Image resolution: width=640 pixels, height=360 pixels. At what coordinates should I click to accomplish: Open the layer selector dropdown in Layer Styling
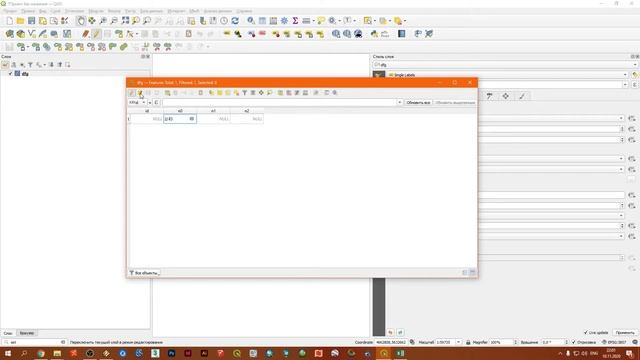[635, 65]
